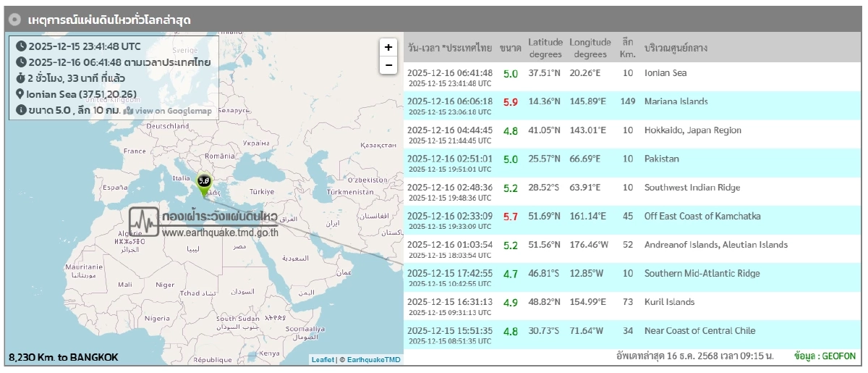
Task: Click the location pin icon beside Ionian Sea
Action: click(x=20, y=94)
